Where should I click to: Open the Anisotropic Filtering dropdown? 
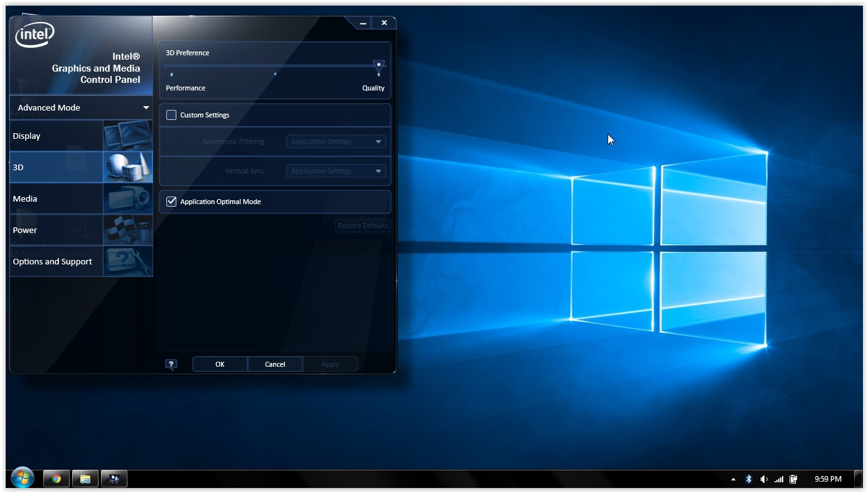(x=336, y=141)
